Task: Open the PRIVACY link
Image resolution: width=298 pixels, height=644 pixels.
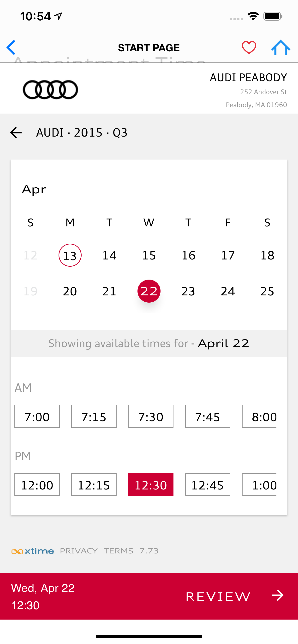Action: tap(79, 551)
